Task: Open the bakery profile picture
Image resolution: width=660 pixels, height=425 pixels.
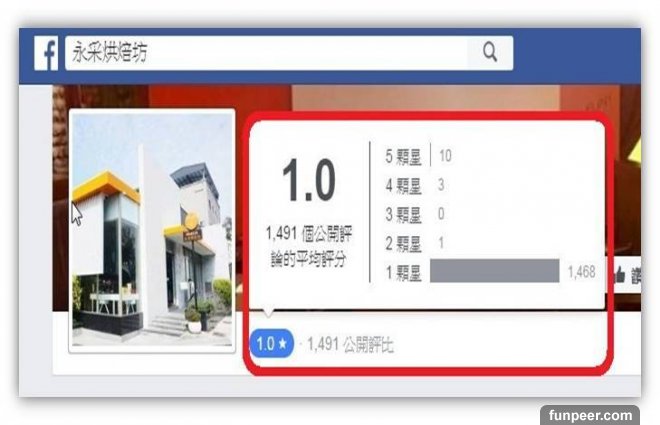Action: click(152, 231)
